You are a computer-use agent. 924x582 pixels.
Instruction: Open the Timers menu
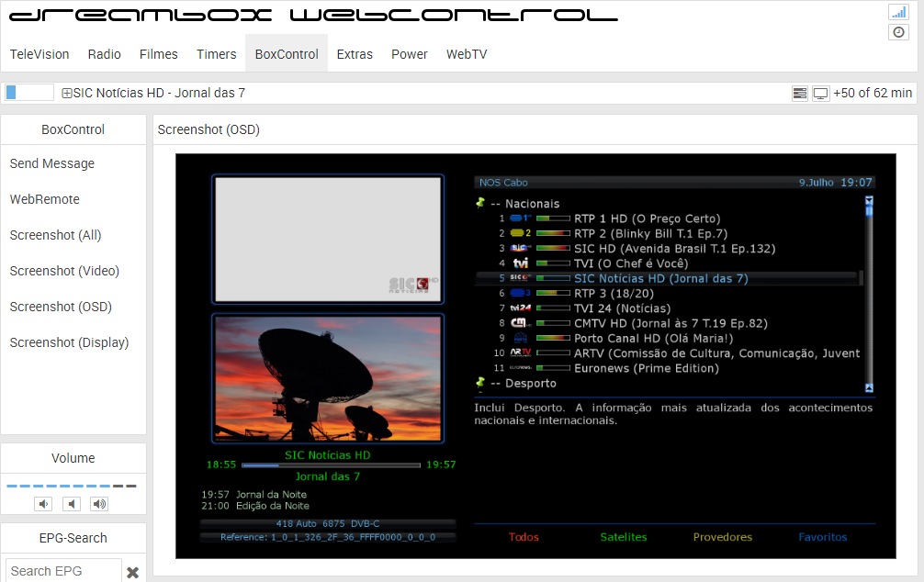point(216,54)
